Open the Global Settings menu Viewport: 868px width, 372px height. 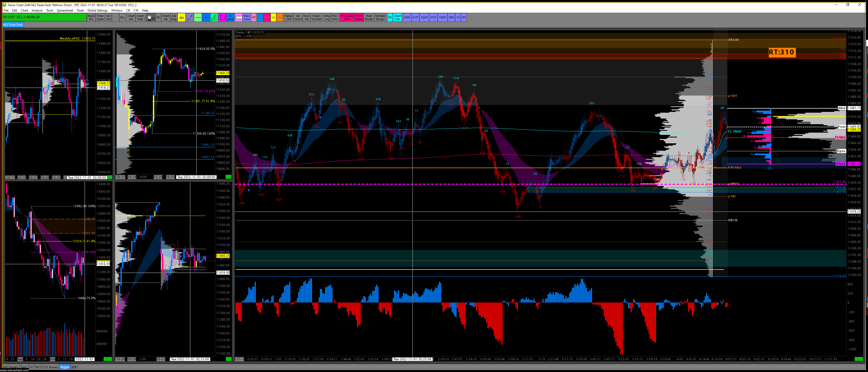[97, 10]
